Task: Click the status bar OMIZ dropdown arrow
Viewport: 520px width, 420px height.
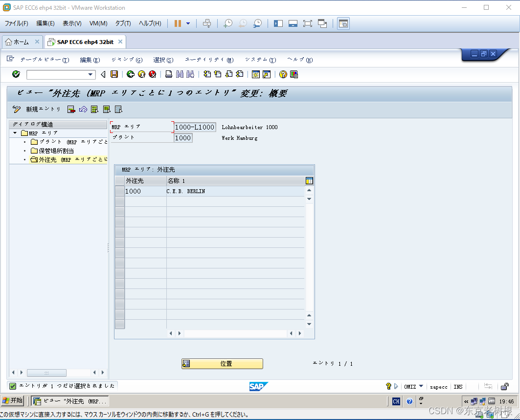Action: click(421, 386)
